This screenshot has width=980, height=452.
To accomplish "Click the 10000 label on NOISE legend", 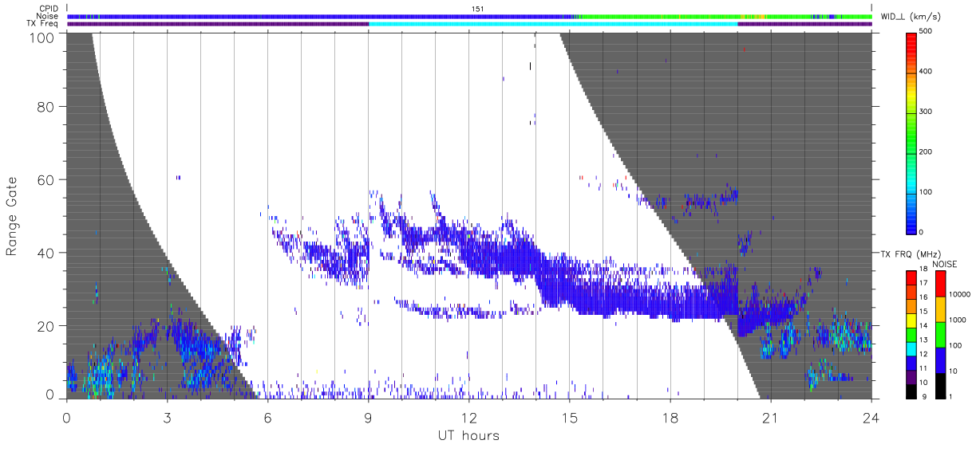I will pyautogui.click(x=960, y=296).
